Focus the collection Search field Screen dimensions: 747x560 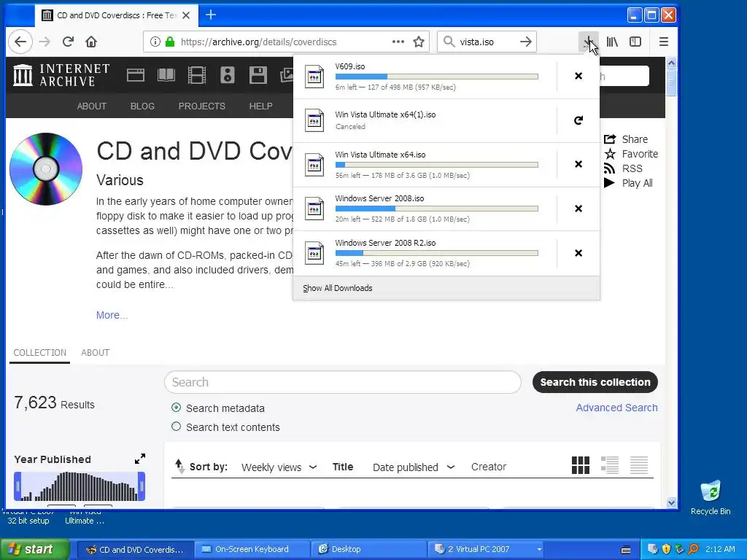tap(343, 382)
